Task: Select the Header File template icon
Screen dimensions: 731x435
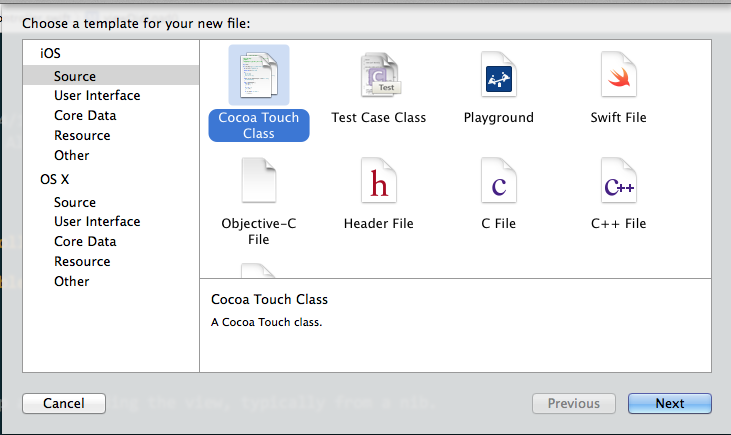Action: point(379,183)
